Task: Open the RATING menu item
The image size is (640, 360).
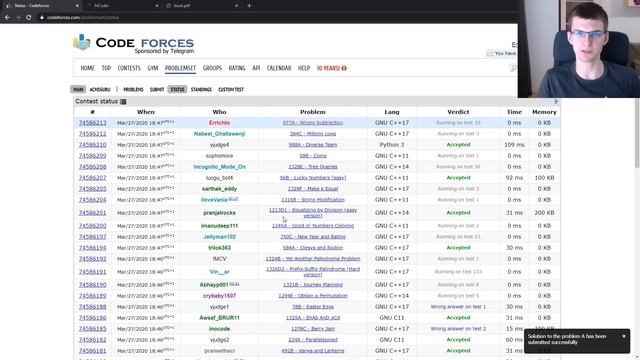Action: [x=237, y=68]
